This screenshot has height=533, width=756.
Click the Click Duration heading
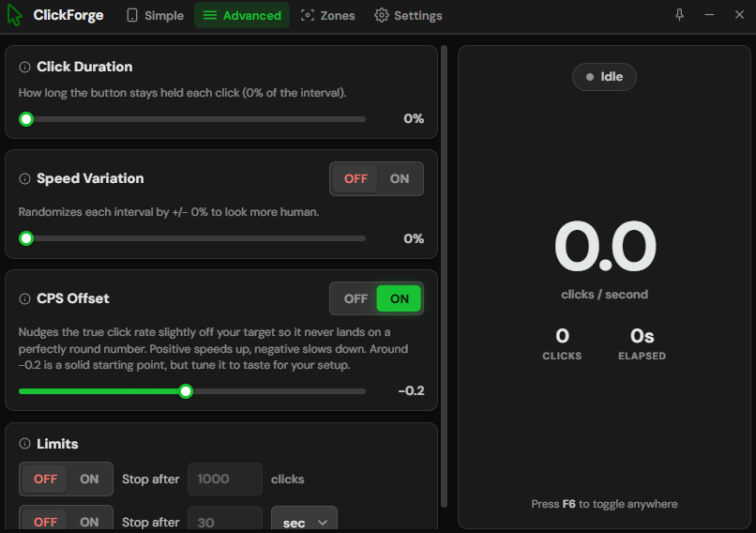(x=84, y=67)
